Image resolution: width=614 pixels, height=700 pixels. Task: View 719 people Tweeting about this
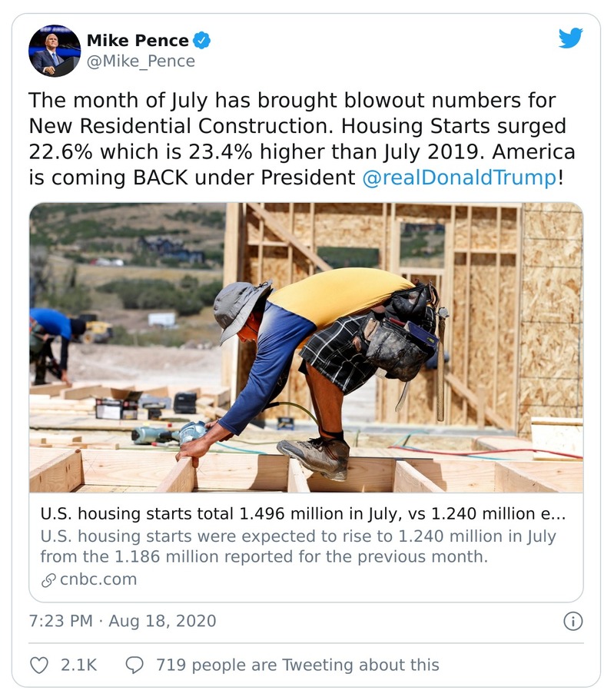[x=297, y=665]
